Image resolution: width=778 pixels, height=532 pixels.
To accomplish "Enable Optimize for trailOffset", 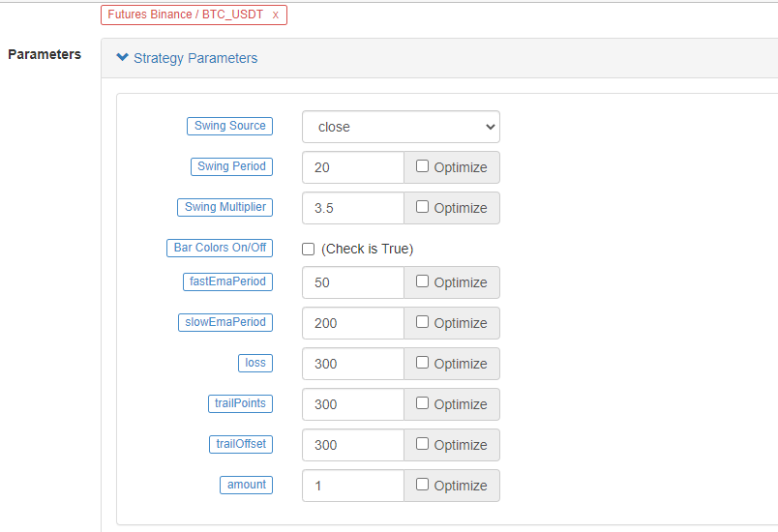I will coord(423,444).
